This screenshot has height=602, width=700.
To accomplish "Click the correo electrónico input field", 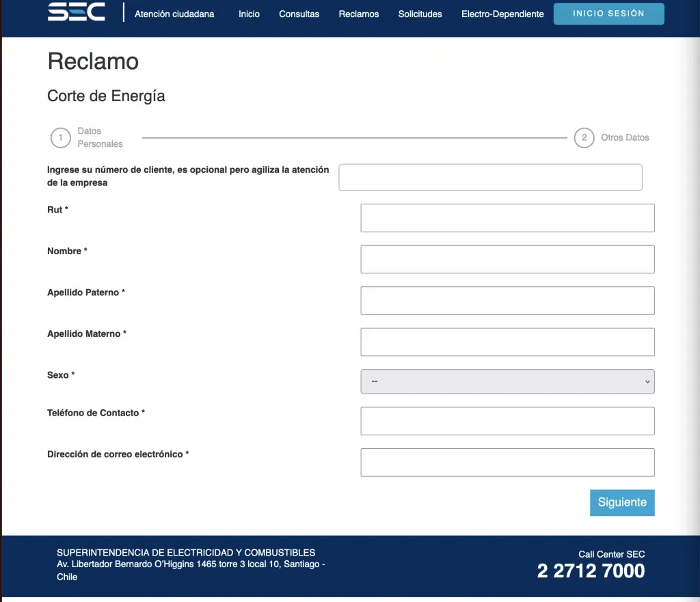I will pyautogui.click(x=507, y=462).
